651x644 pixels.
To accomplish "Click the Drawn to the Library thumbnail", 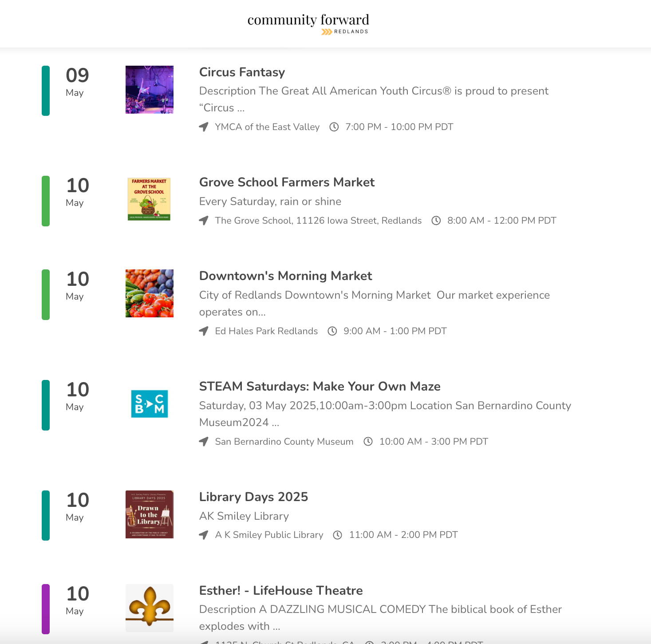I will pos(150,514).
